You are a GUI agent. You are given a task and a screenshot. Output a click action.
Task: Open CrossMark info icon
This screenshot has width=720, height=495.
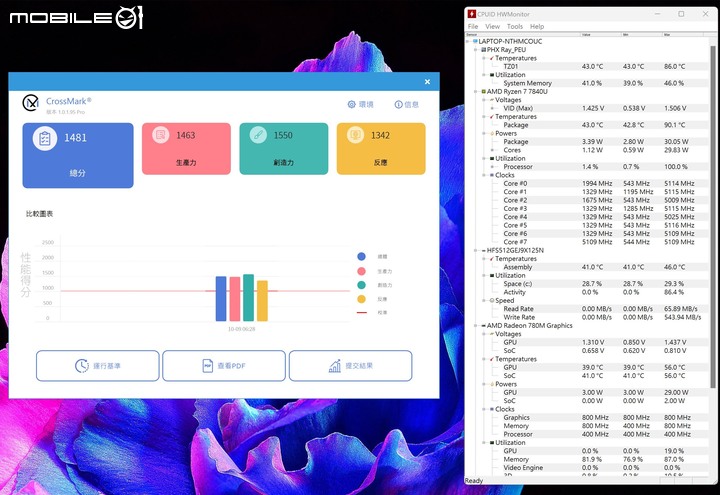pyautogui.click(x=399, y=104)
